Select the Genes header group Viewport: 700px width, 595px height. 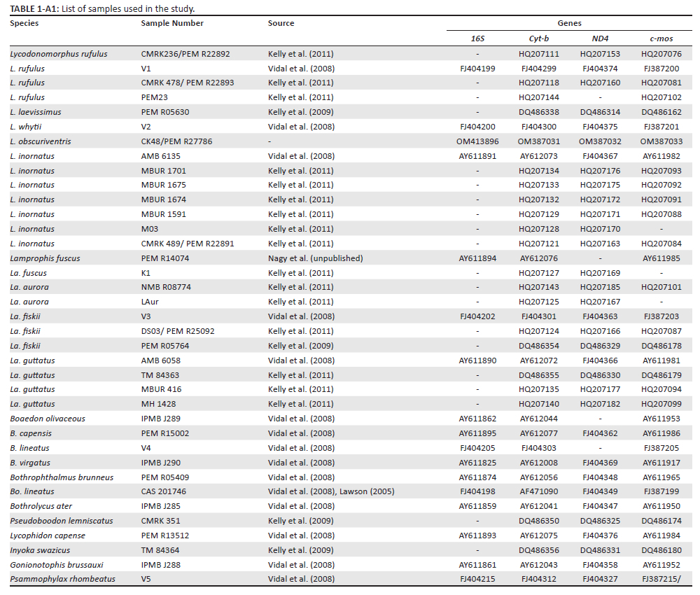click(x=569, y=23)
